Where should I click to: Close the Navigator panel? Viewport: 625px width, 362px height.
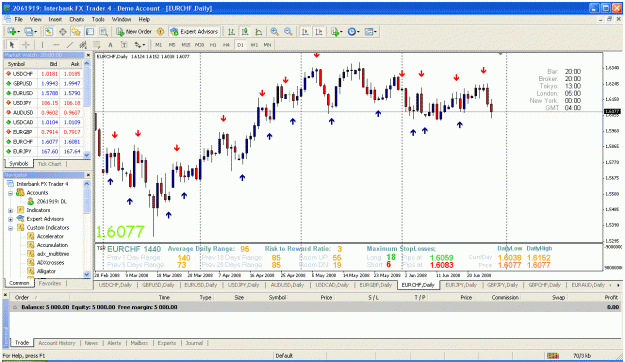point(88,175)
